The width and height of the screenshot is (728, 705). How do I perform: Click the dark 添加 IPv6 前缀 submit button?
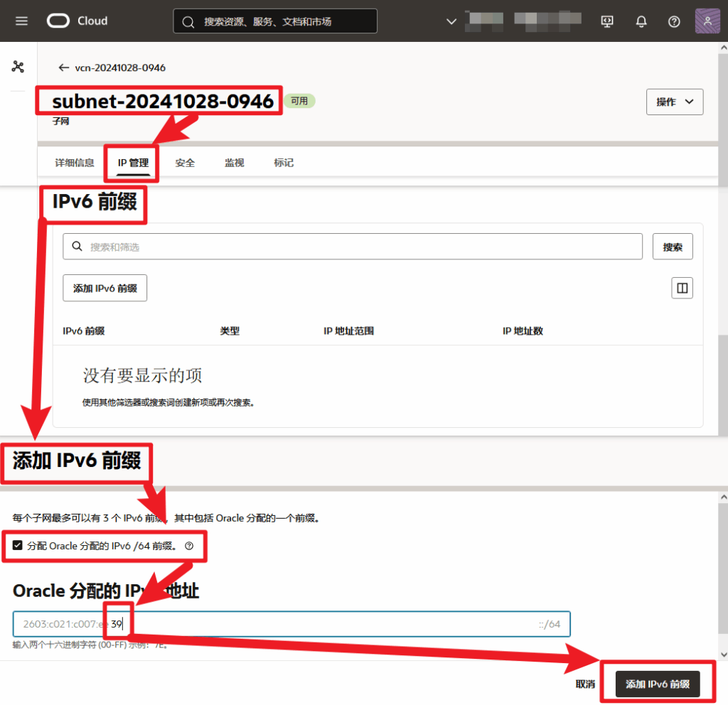658,684
